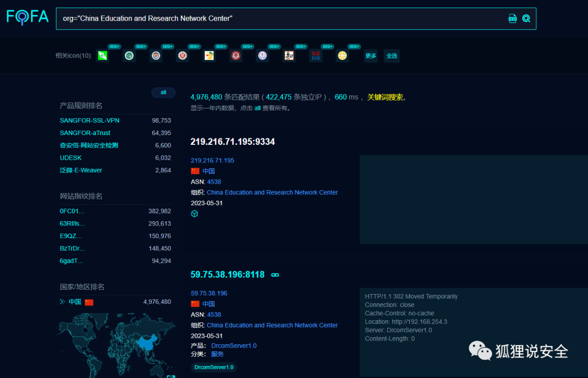Open result title 219.216.71.195:9334
The height and width of the screenshot is (378, 588).
click(232, 142)
